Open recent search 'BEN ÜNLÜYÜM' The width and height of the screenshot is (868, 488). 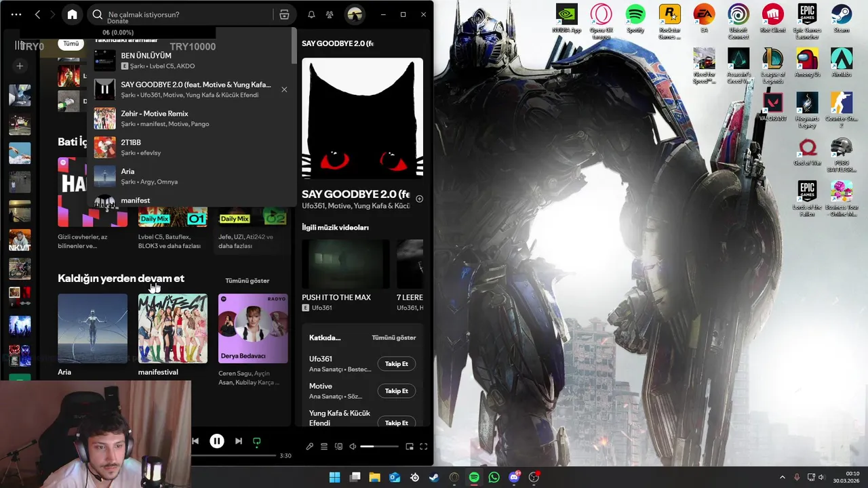tap(192, 61)
